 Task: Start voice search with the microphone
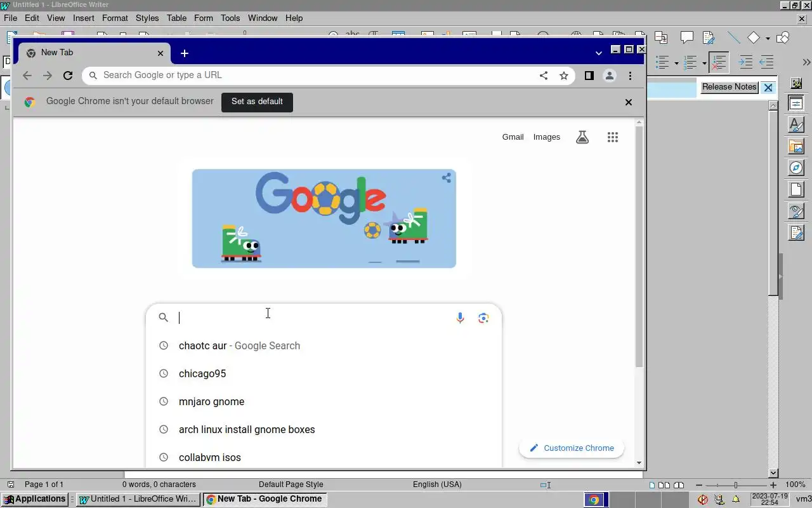click(x=461, y=317)
